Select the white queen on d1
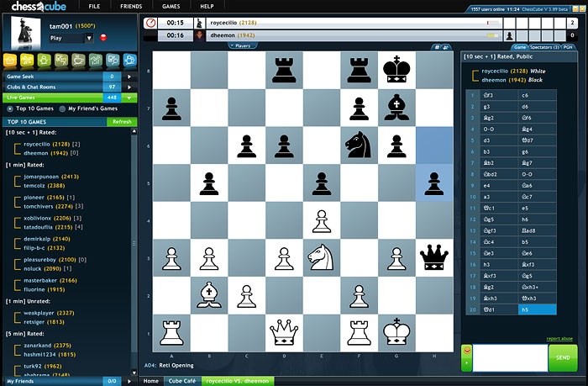 pos(284,333)
